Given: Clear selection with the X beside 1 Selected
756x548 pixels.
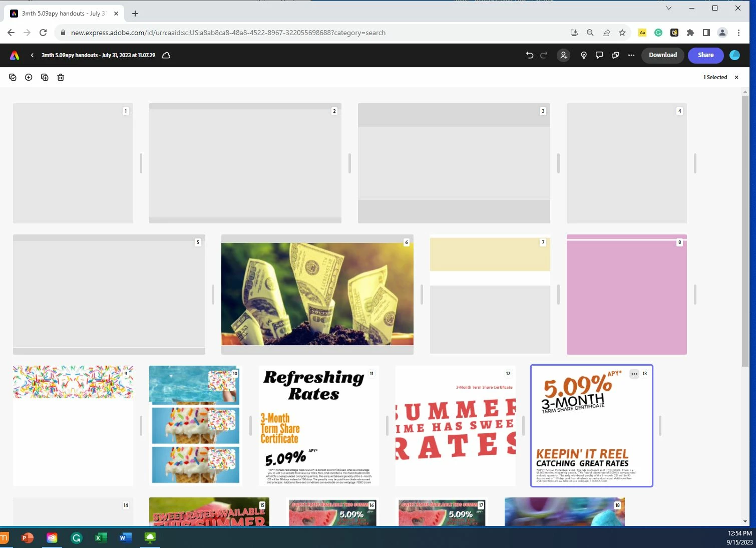Looking at the screenshot, I should point(736,77).
